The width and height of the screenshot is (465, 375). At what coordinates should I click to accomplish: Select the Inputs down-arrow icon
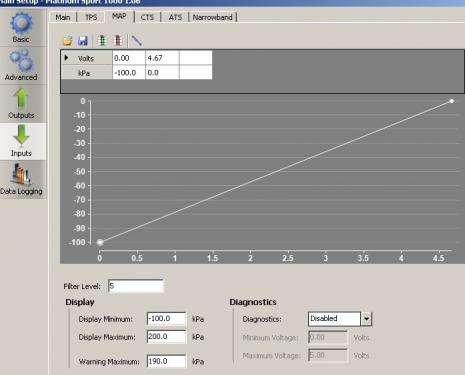[21, 135]
